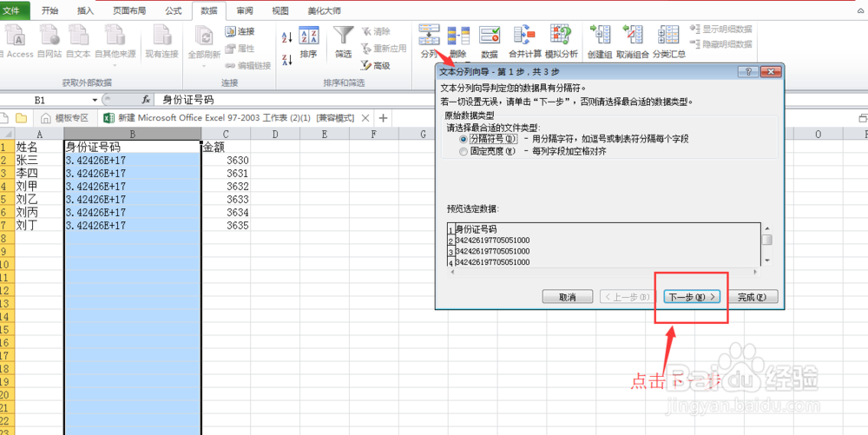Select the Delimited (分隔符号) radio option
Image resolution: width=868 pixels, height=435 pixels.
[x=463, y=139]
